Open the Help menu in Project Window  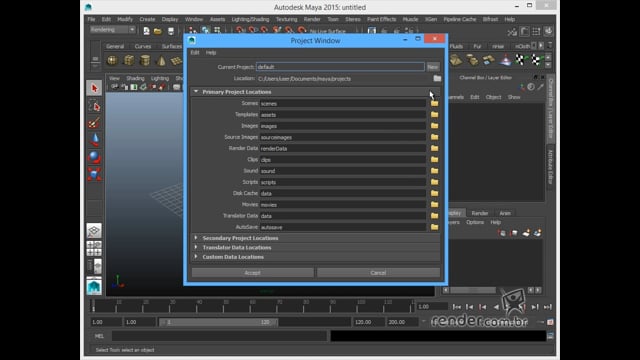coord(211,53)
